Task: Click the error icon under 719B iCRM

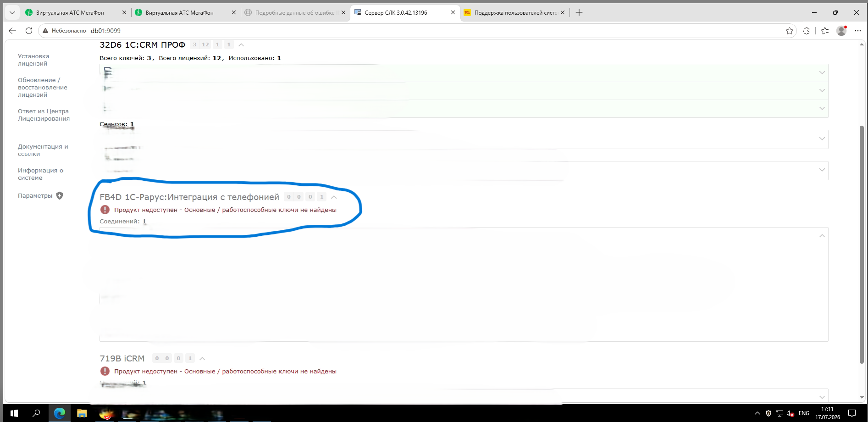Action: click(105, 371)
